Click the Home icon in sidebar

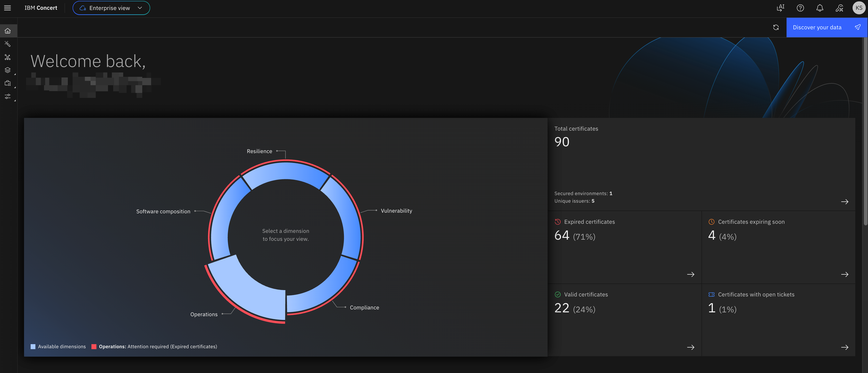(x=8, y=31)
